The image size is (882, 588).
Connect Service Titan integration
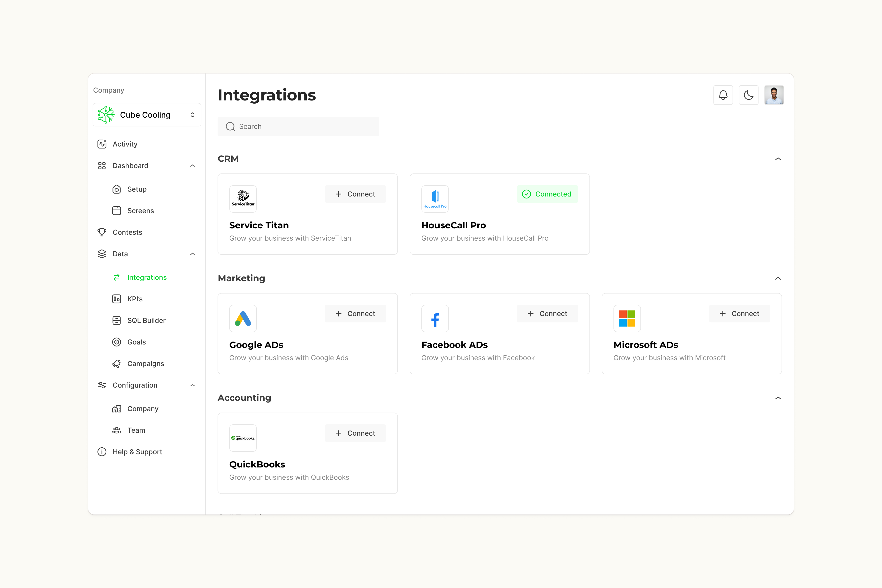point(355,194)
